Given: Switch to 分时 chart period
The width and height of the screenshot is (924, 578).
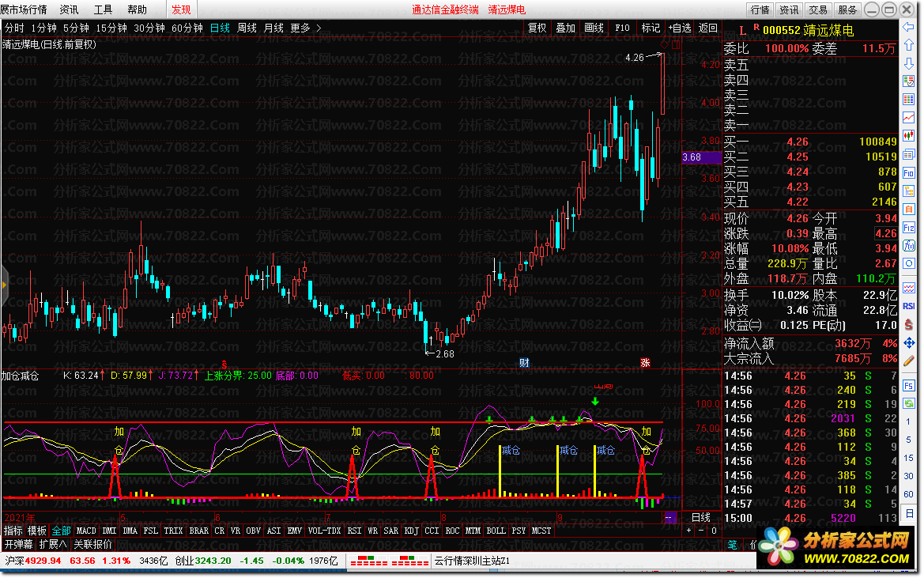Looking at the screenshot, I should 14,28.
